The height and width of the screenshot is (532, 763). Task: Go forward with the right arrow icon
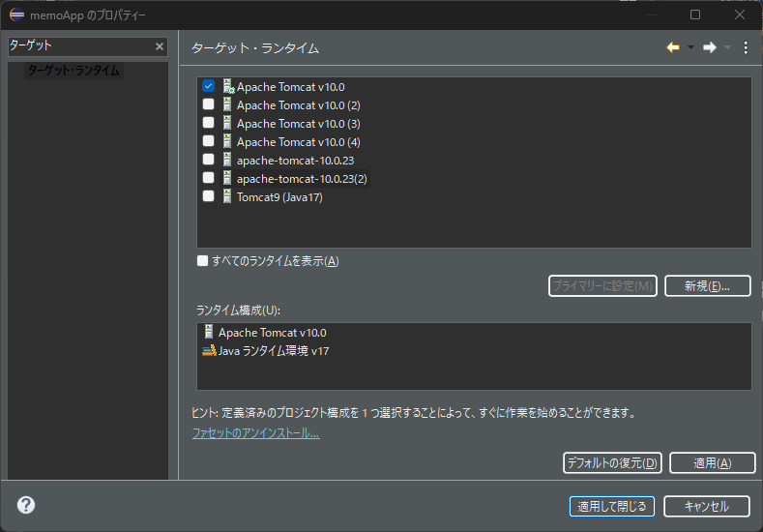click(x=710, y=47)
